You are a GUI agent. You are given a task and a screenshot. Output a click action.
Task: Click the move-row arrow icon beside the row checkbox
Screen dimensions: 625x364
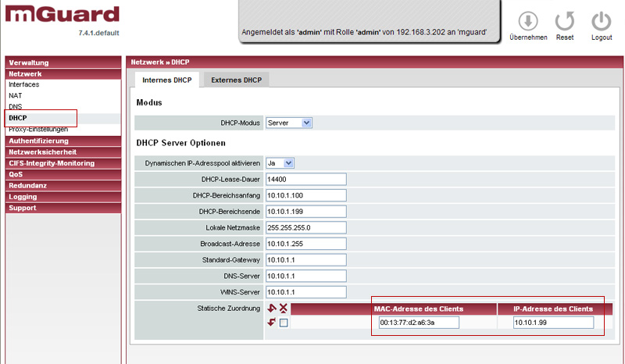(x=272, y=323)
